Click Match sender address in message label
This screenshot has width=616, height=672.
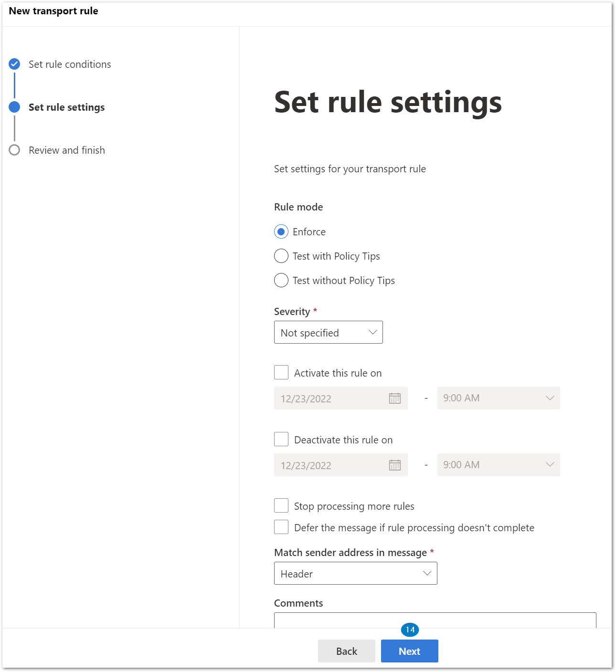click(x=350, y=553)
